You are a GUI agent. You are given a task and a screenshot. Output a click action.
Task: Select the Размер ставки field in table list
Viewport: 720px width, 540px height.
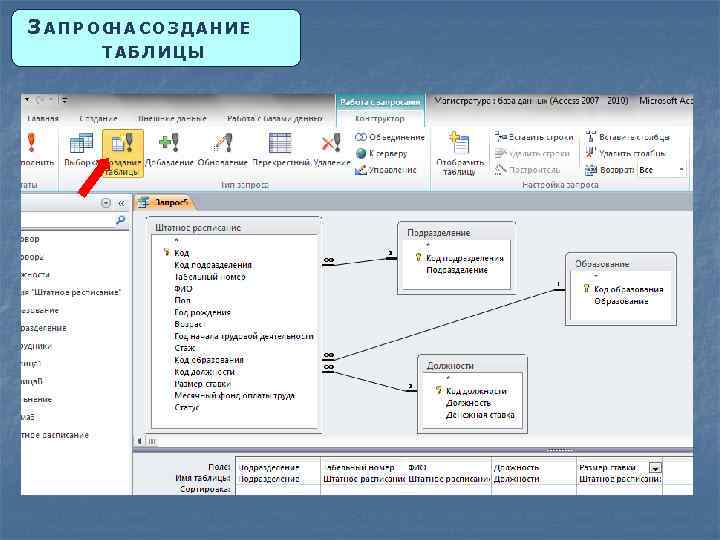202,384
